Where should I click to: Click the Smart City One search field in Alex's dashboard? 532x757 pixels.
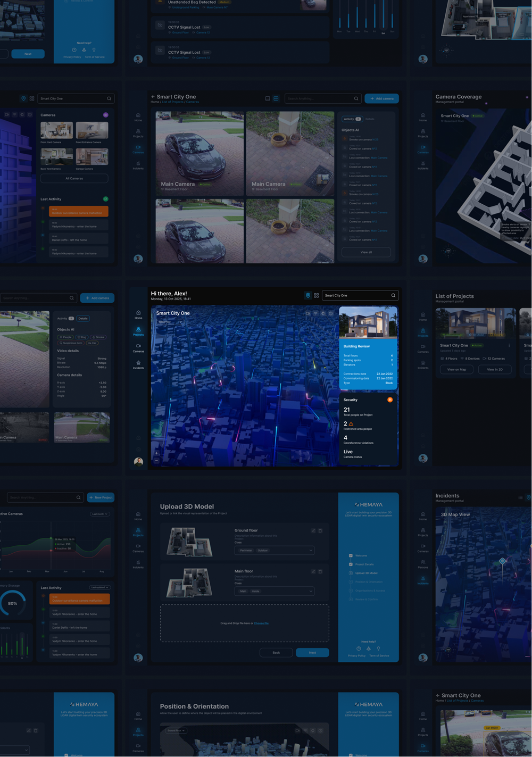356,295
